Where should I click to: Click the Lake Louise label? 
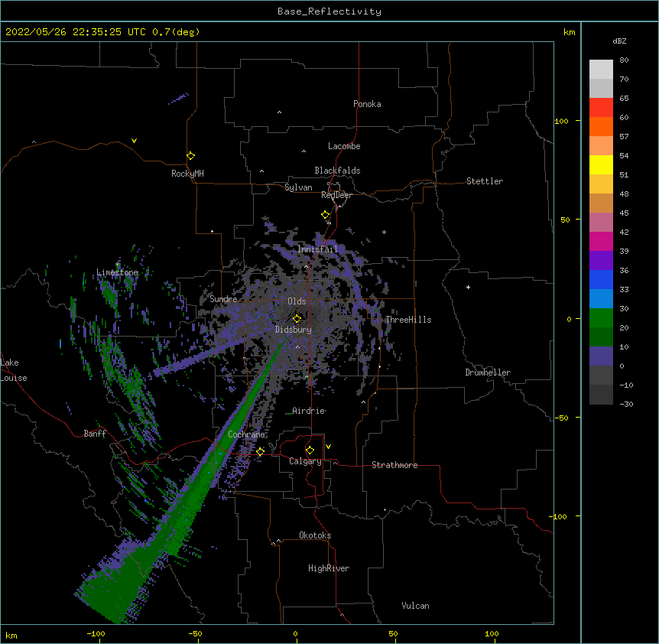click(14, 370)
